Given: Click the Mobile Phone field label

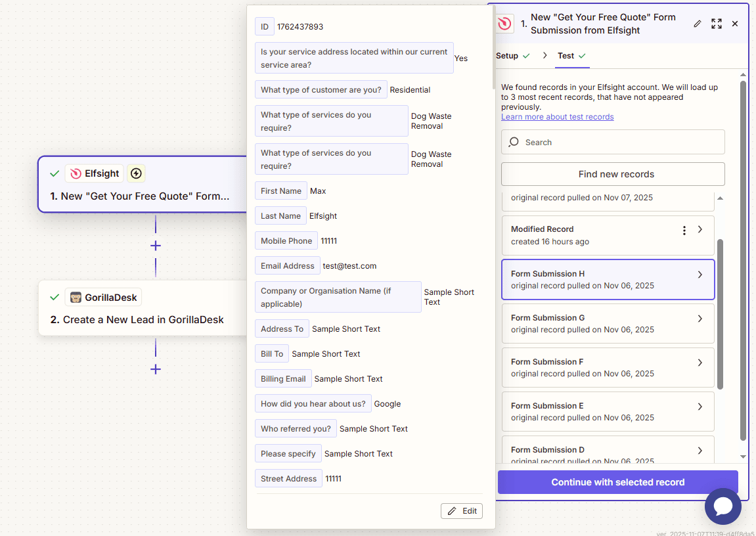Looking at the screenshot, I should pos(286,241).
